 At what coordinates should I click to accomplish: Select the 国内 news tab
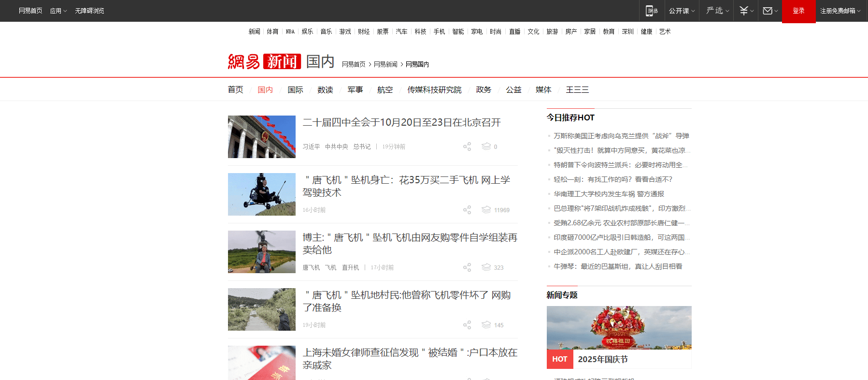pos(265,89)
